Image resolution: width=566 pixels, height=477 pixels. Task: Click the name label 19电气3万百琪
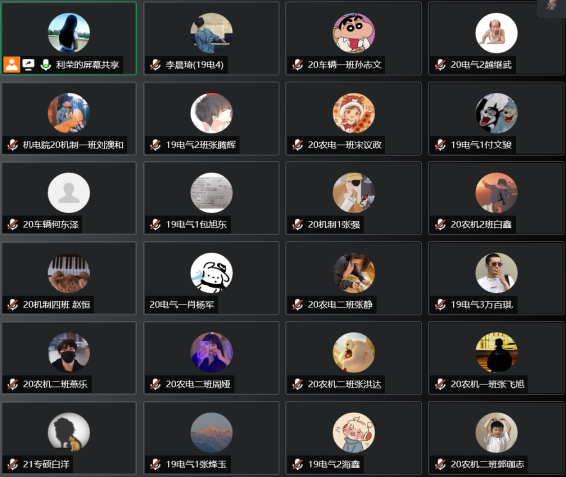[482, 305]
